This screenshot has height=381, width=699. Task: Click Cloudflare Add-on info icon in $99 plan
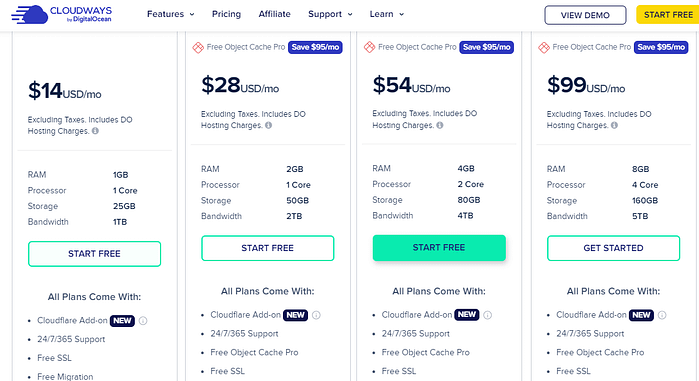click(662, 315)
